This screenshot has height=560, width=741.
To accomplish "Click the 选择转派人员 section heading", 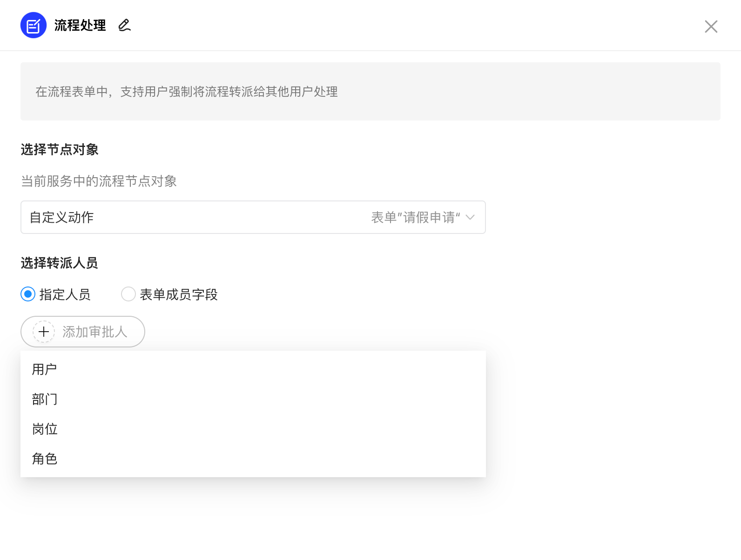I will (60, 263).
